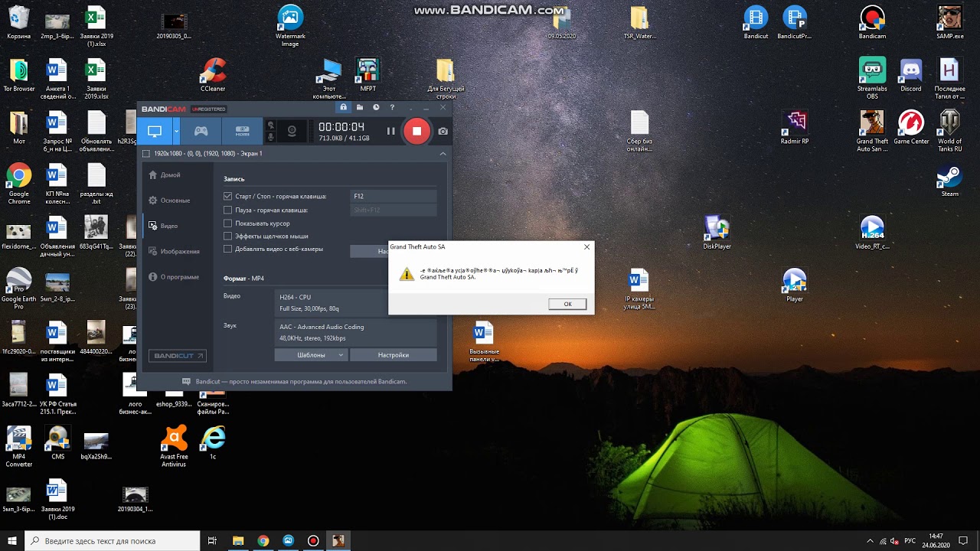The height and width of the screenshot is (551, 980).
Task: Select the Google Earth Pro desktop icon
Action: coord(19,289)
